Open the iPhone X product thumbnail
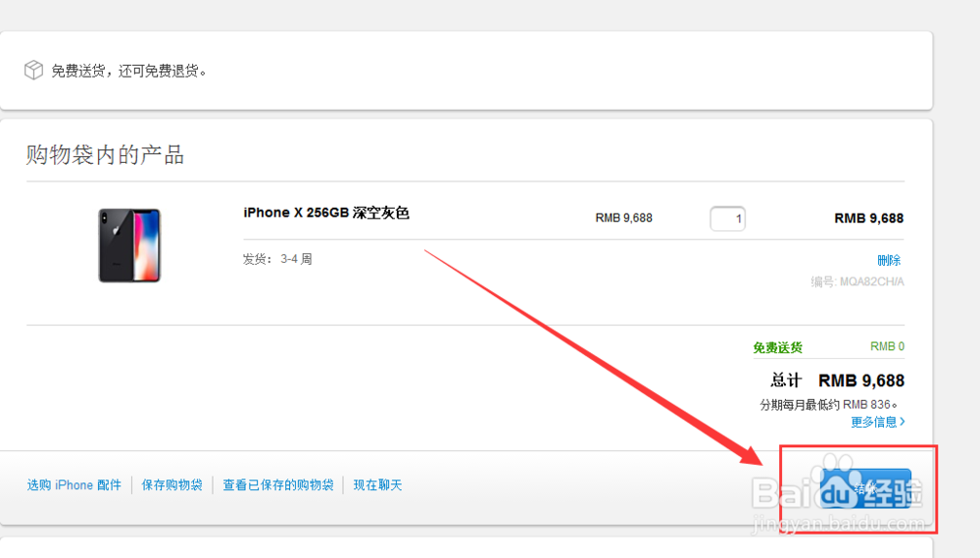This screenshot has height=558, width=980. (129, 245)
